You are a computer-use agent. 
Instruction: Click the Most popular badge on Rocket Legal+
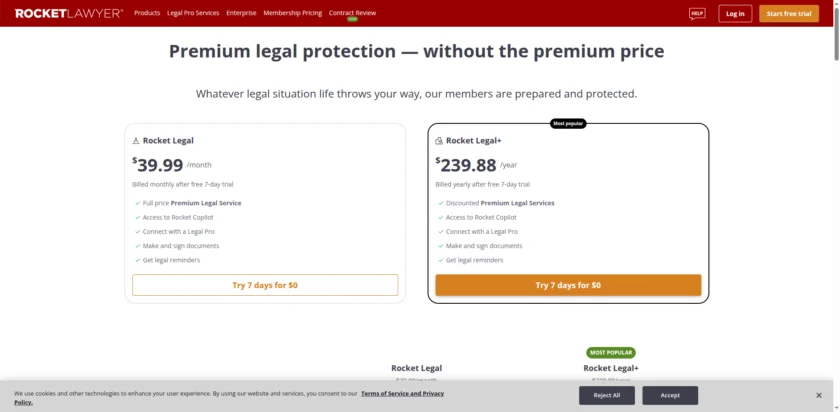(x=568, y=124)
